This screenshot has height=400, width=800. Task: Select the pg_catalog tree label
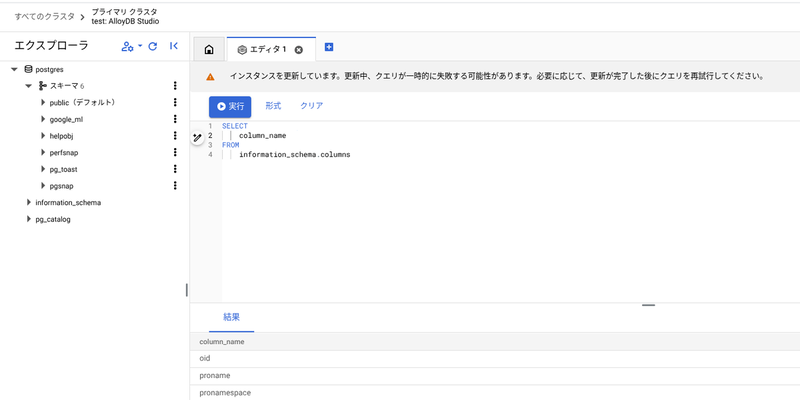pyautogui.click(x=53, y=219)
